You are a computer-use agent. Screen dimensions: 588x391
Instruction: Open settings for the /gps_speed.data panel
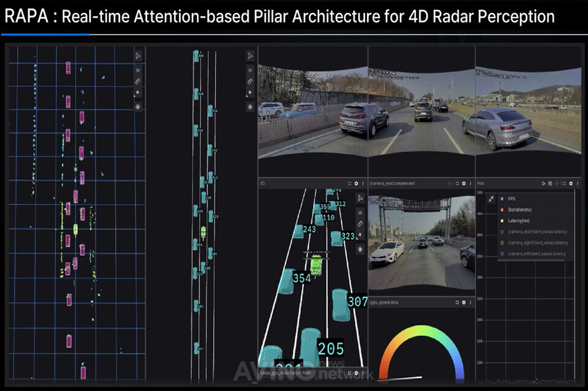464,303
